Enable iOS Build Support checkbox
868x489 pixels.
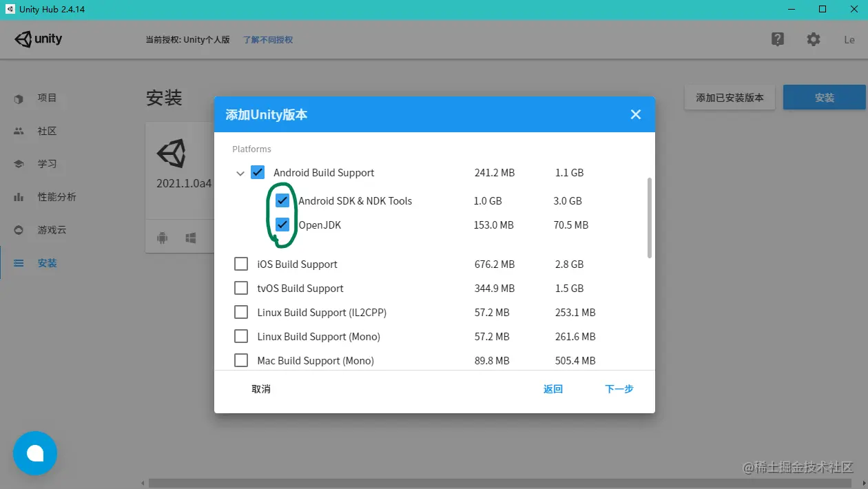[241, 264]
